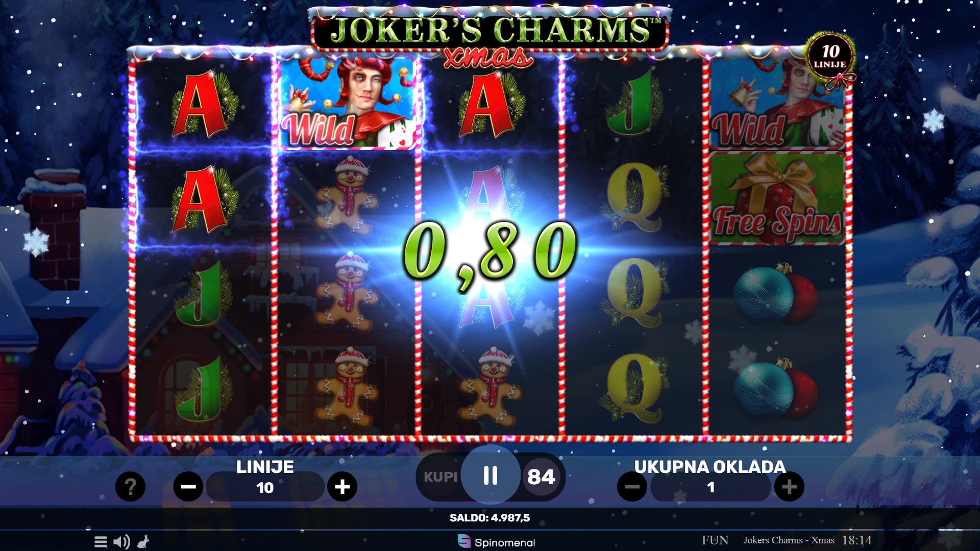The height and width of the screenshot is (551, 980).
Task: Open the help question mark button
Action: [130, 487]
